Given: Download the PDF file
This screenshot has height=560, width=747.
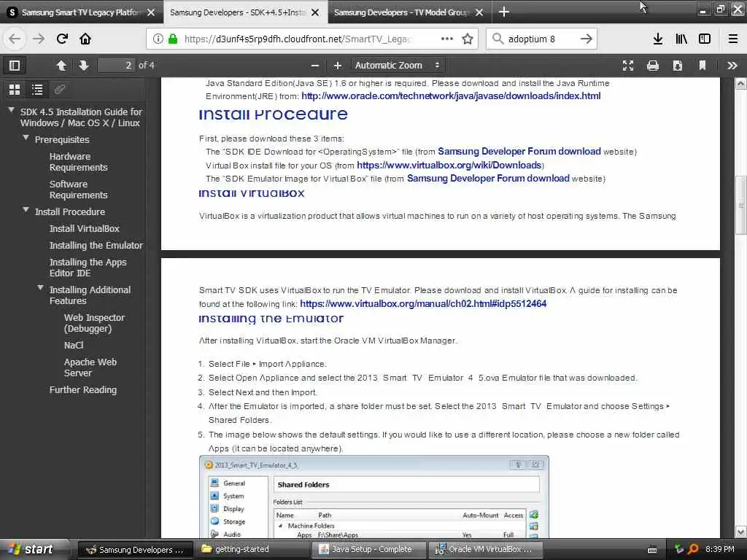Looking at the screenshot, I should coord(678,65).
